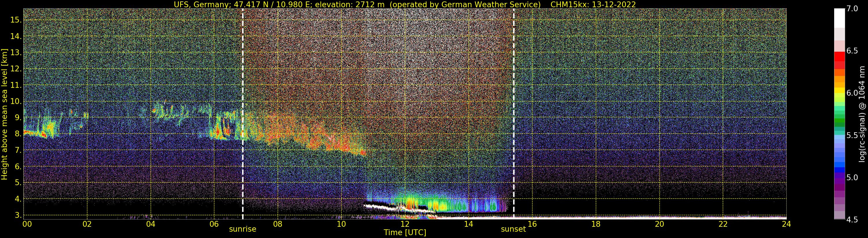Click the 00 tick on the time axis
The image size is (868, 238).
(x=27, y=224)
